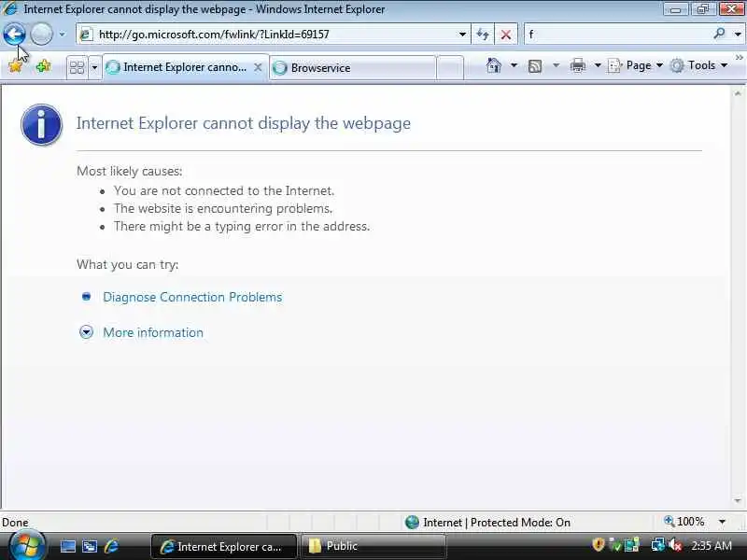
Task: Click the More information link
Action: (153, 332)
